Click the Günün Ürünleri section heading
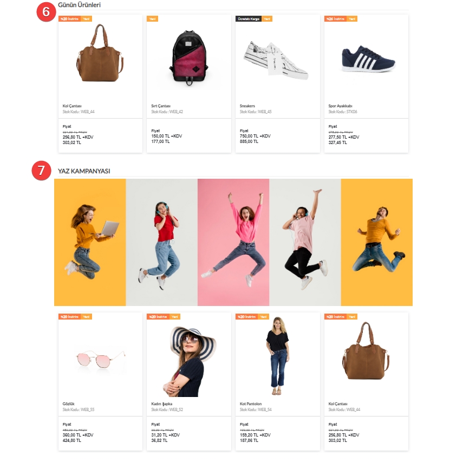The height and width of the screenshot is (462, 476). point(79,5)
